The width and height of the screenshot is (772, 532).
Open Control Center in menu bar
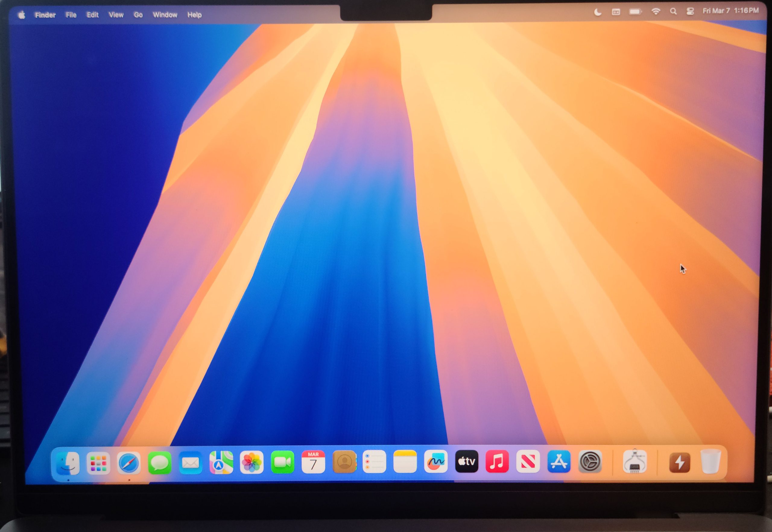tap(690, 11)
